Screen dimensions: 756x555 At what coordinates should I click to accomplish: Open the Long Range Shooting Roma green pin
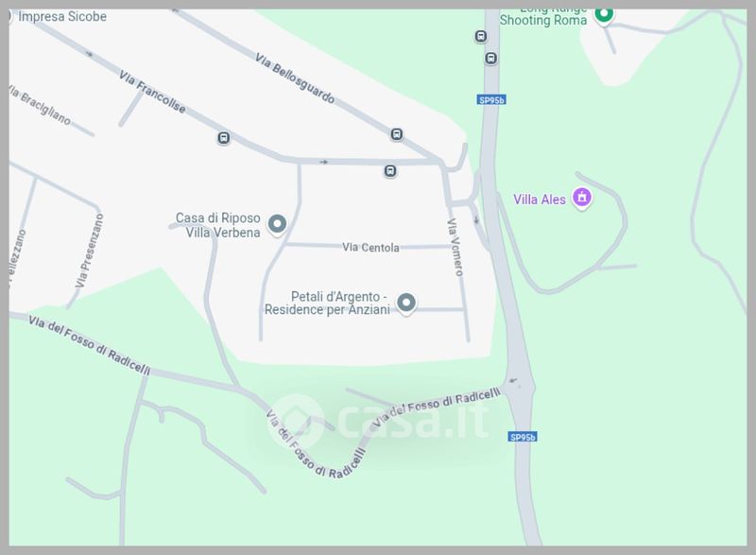point(604,14)
